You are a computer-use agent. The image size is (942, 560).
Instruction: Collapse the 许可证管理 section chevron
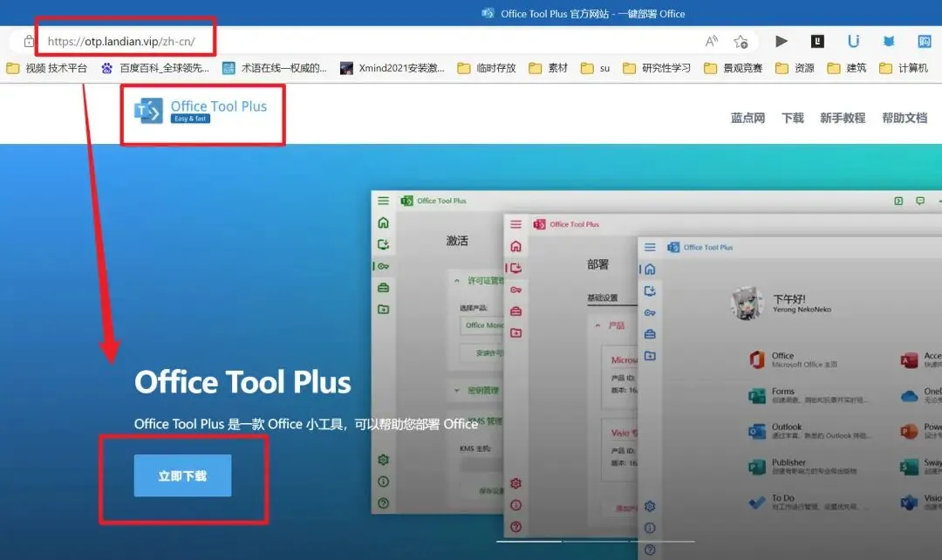click(x=456, y=281)
